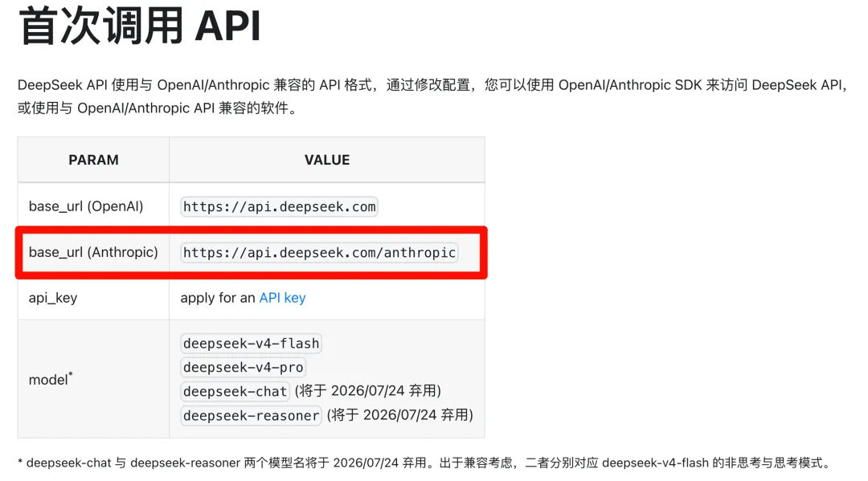This screenshot has width=868, height=481.
Task: Click the "apply for an" text
Action: [x=218, y=298]
